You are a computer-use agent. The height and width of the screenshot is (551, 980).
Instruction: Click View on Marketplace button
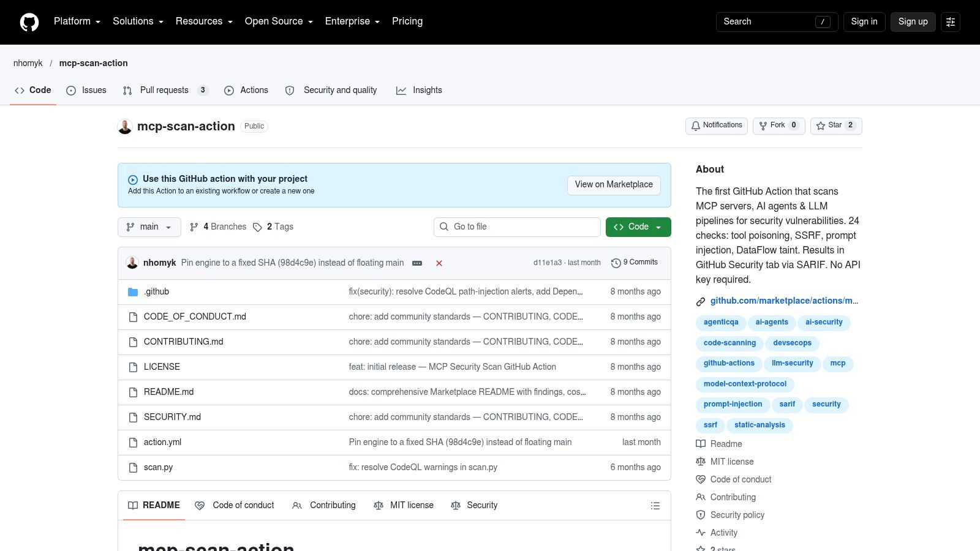coord(614,185)
